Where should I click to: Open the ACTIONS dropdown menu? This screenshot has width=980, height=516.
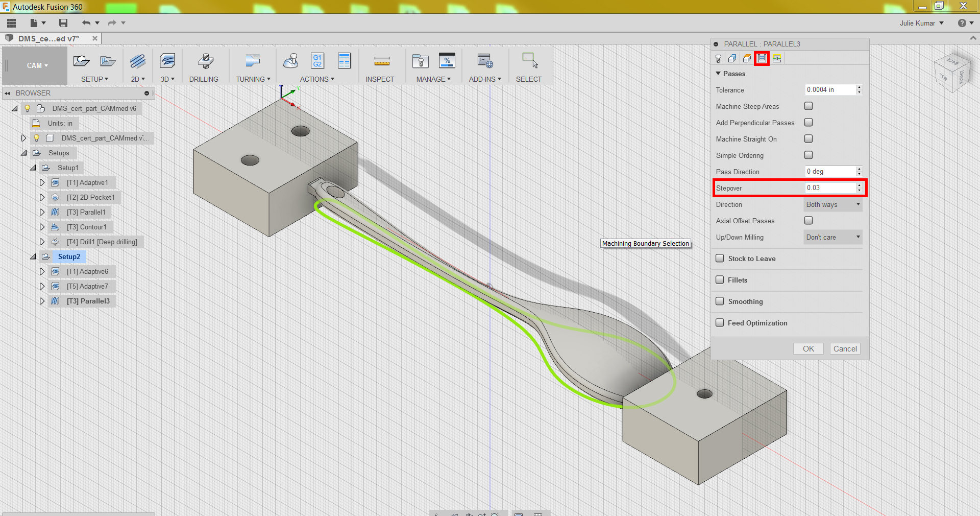click(317, 79)
